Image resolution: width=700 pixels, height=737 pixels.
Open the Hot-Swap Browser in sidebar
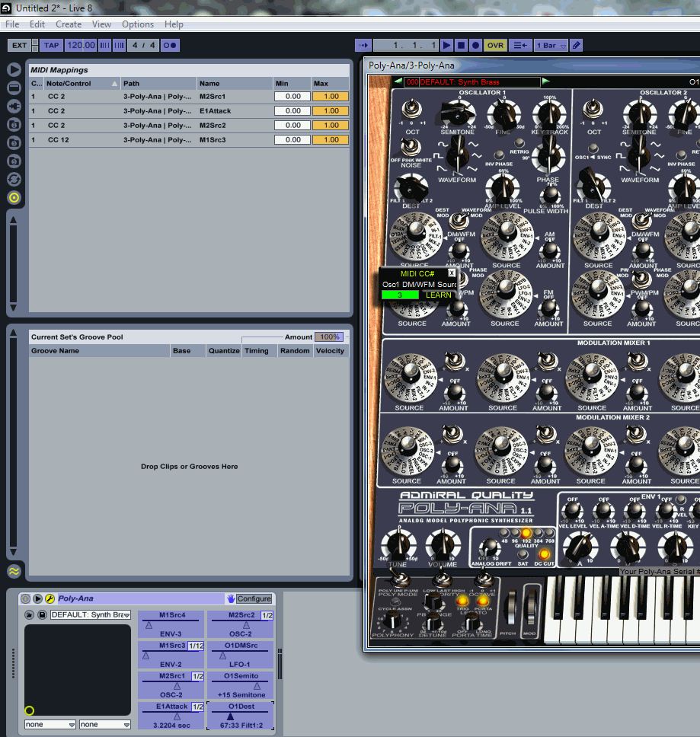click(x=14, y=180)
